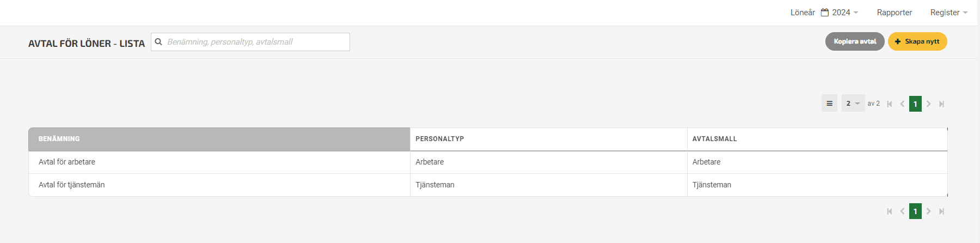Click the calendar icon beside Löneår 2024
Screen dimensions: 980x243
[x=825, y=12]
